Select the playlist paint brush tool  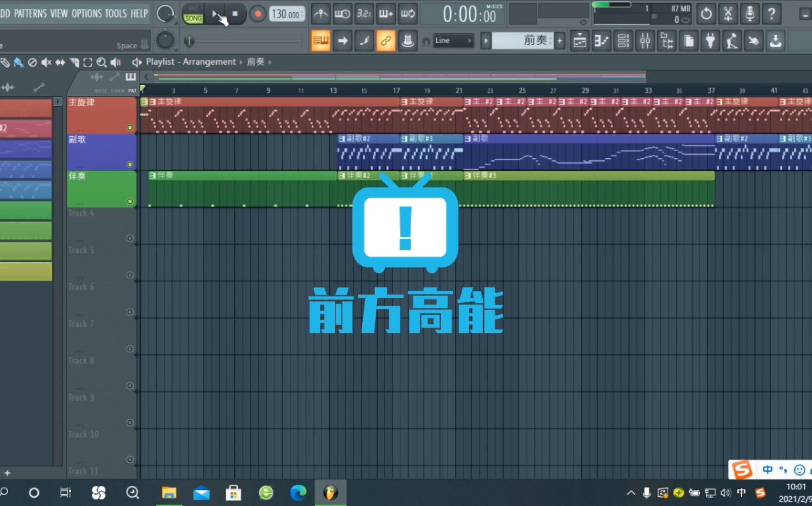[18, 62]
